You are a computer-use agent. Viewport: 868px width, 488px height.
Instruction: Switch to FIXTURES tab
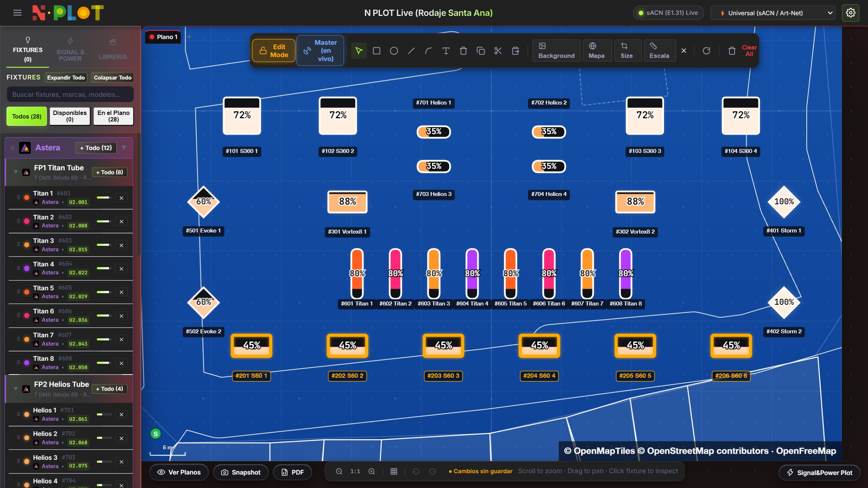click(x=28, y=50)
